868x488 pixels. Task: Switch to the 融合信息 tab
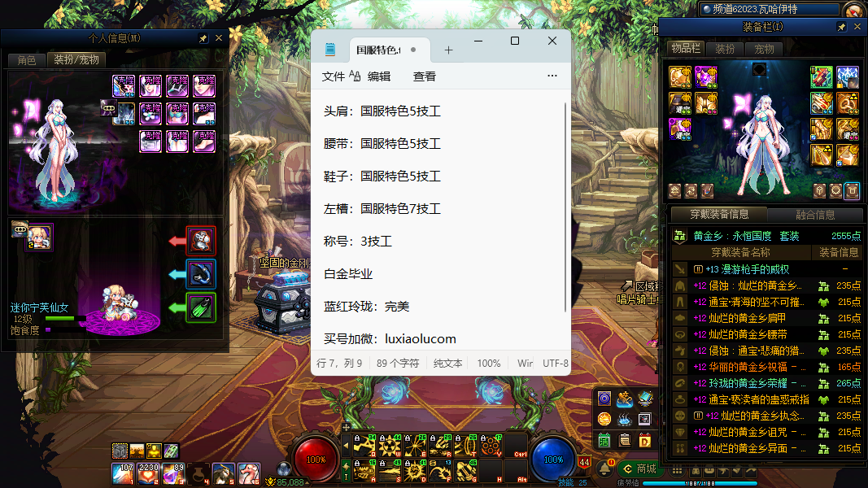pyautogui.click(x=814, y=215)
